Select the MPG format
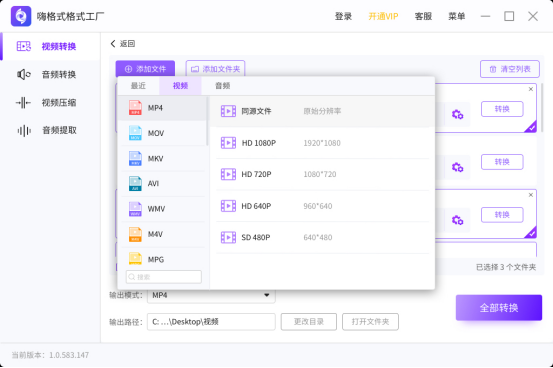Screen dimensions: 553x368 pyautogui.click(x=162, y=259)
